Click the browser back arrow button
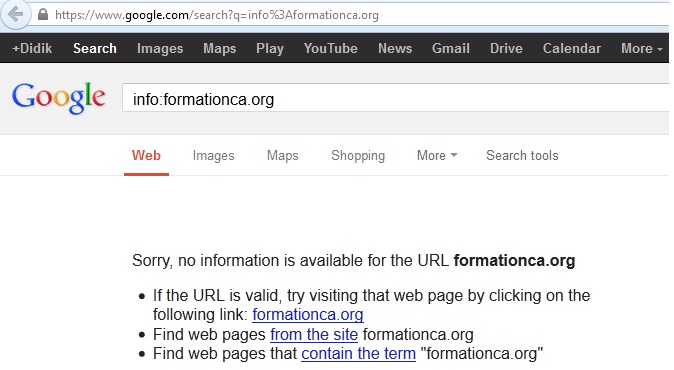Viewport: 674px width, 370px height. tap(15, 14)
